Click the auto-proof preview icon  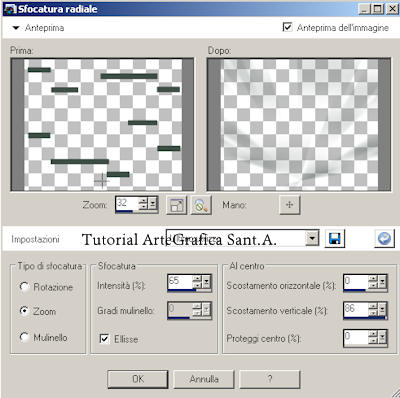201,205
